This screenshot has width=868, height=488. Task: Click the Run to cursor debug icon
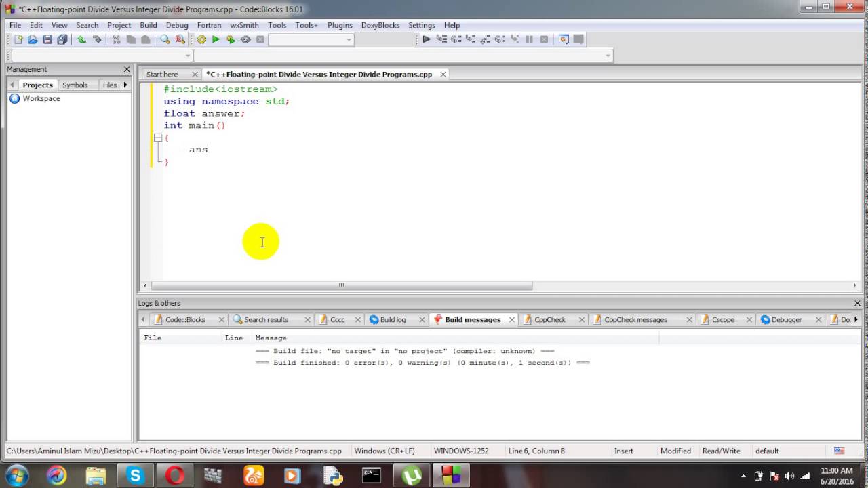point(441,39)
